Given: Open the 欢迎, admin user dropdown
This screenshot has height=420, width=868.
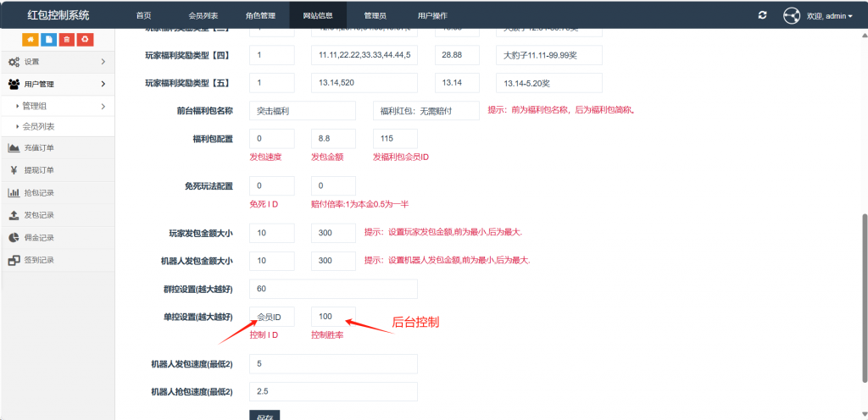Looking at the screenshot, I should (x=830, y=16).
